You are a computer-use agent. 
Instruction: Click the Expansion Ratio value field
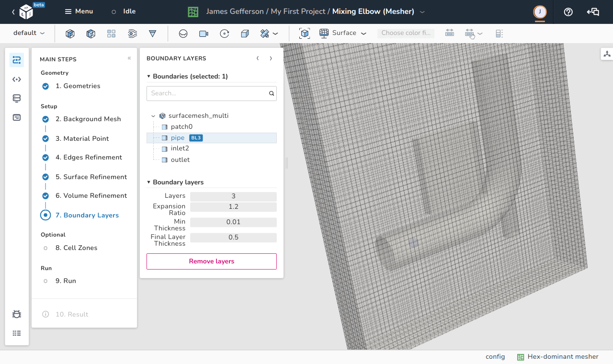pos(233,207)
